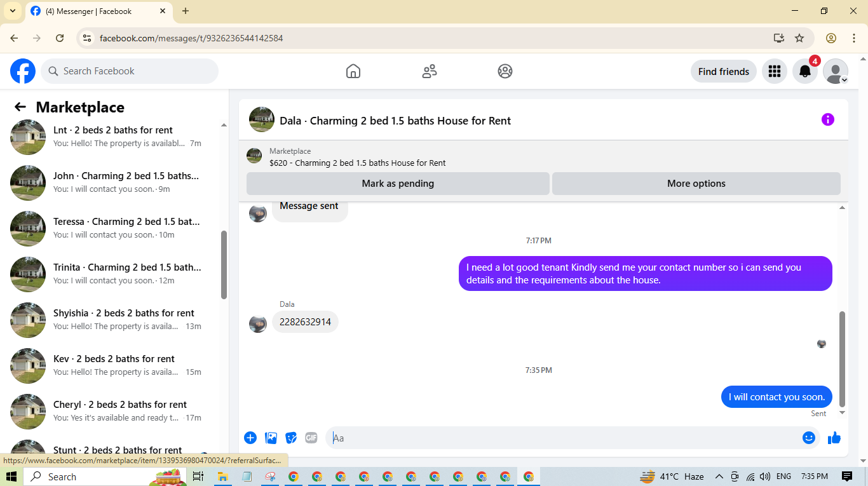Click the Windows taskbar Search box
The width and height of the screenshot is (868, 486).
pos(105,476)
